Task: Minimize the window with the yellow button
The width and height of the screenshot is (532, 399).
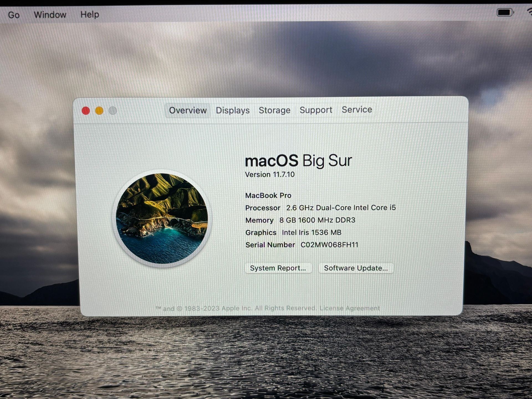Action: coord(99,111)
